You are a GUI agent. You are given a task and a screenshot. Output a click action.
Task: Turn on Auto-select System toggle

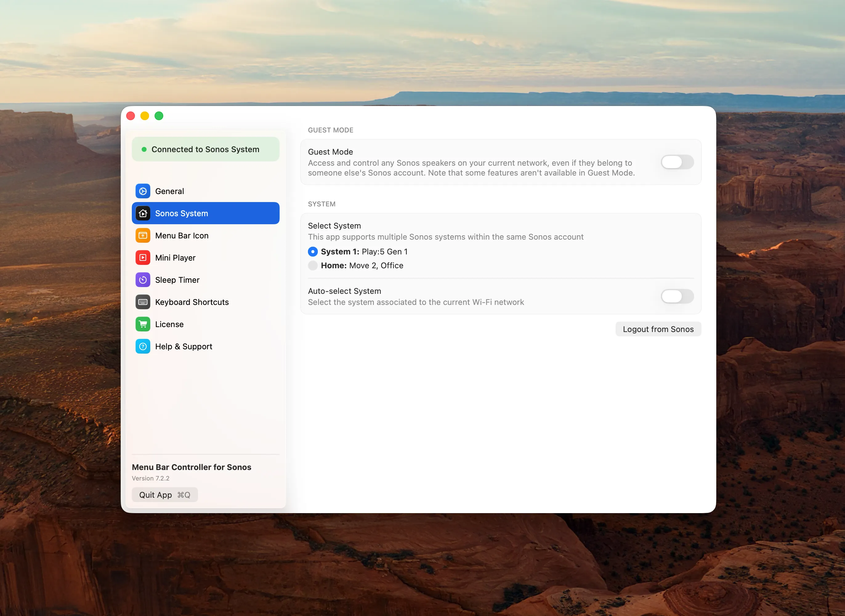pyautogui.click(x=677, y=296)
